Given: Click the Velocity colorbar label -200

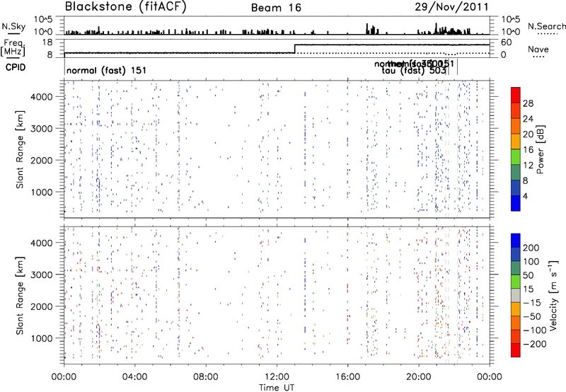Looking at the screenshot, I should (535, 344).
